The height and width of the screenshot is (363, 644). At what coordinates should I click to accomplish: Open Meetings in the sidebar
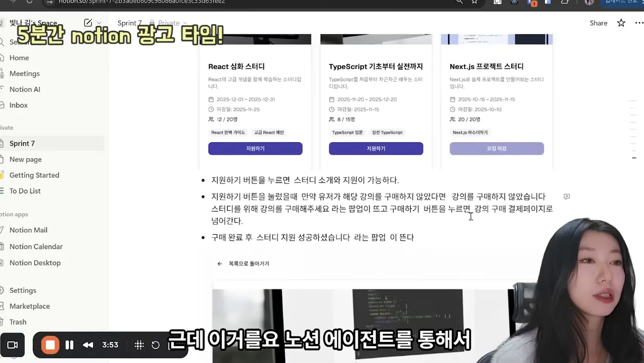(x=25, y=73)
